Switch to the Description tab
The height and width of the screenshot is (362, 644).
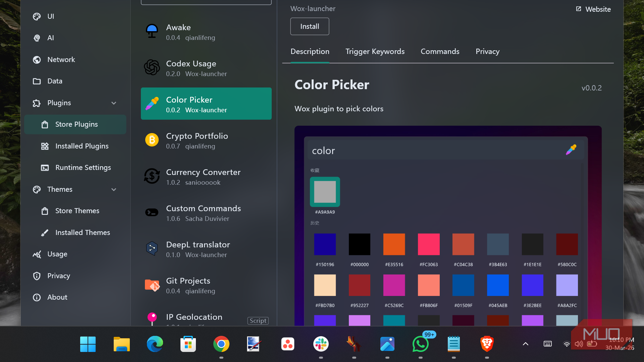click(310, 52)
